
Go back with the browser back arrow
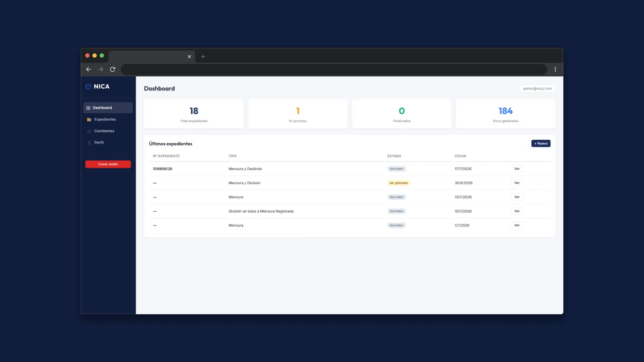[x=89, y=69]
